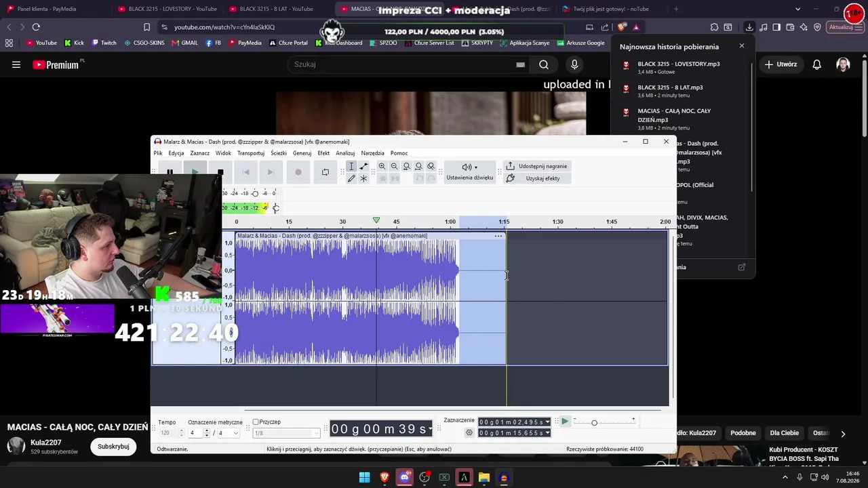Image resolution: width=868 pixels, height=488 pixels.
Task: Click the YouTube Utwórz button
Action: (781, 64)
